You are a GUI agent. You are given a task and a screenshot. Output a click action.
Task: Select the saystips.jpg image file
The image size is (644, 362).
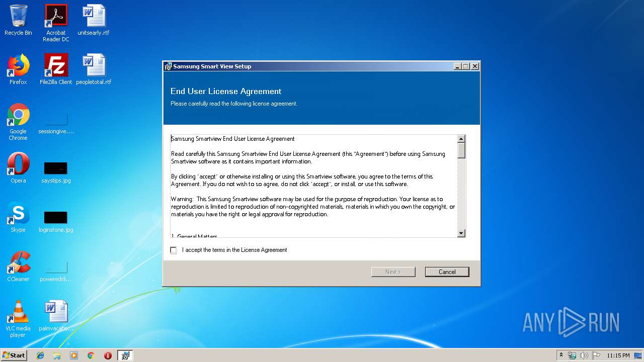tap(56, 172)
